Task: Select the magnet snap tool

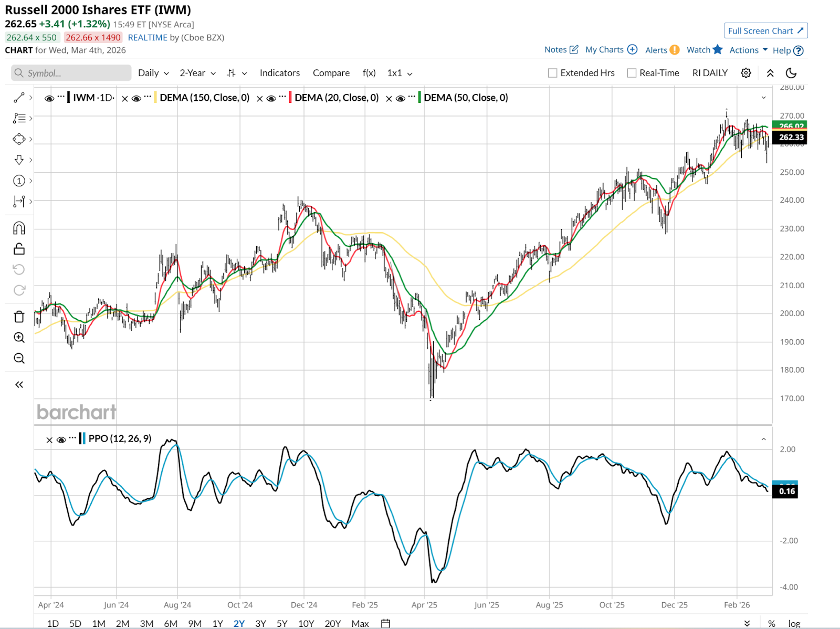Action: coord(19,228)
